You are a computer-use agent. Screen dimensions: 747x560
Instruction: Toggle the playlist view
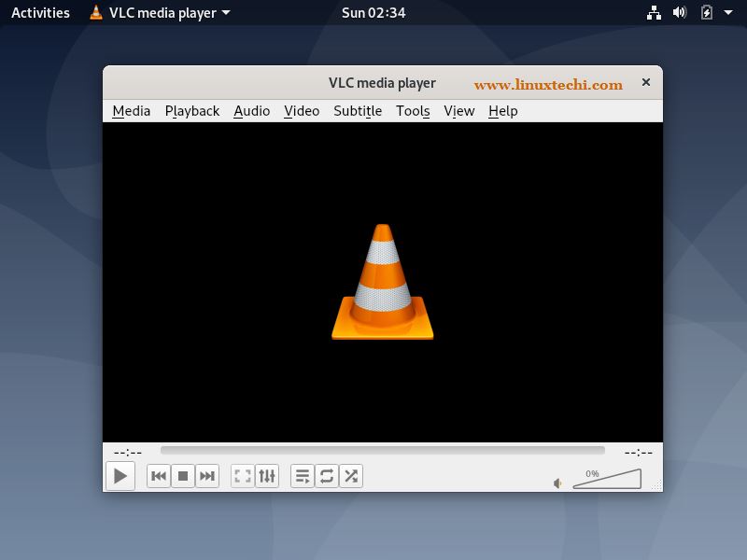pos(303,476)
